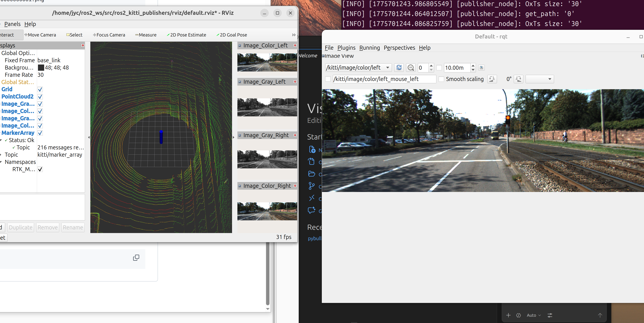Open the empty color scheme dropdown in rqt
The height and width of the screenshot is (323, 644).
coord(540,79)
